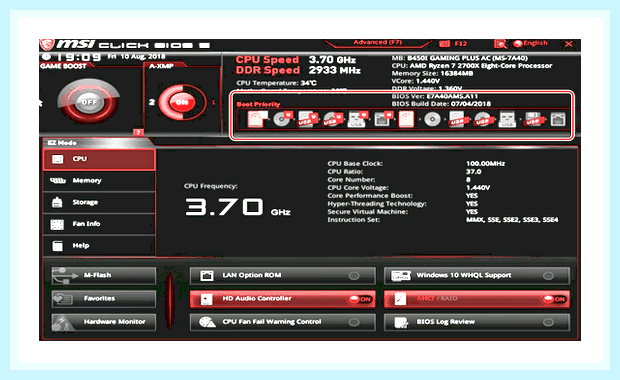Open the Fan Info section
This screenshot has width=620, height=380.
click(x=99, y=224)
